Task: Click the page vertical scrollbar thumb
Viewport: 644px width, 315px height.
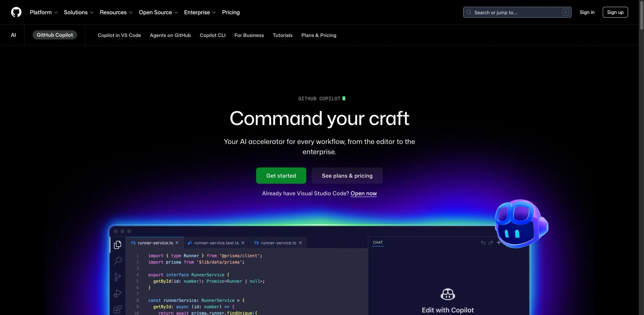Action: point(641,16)
